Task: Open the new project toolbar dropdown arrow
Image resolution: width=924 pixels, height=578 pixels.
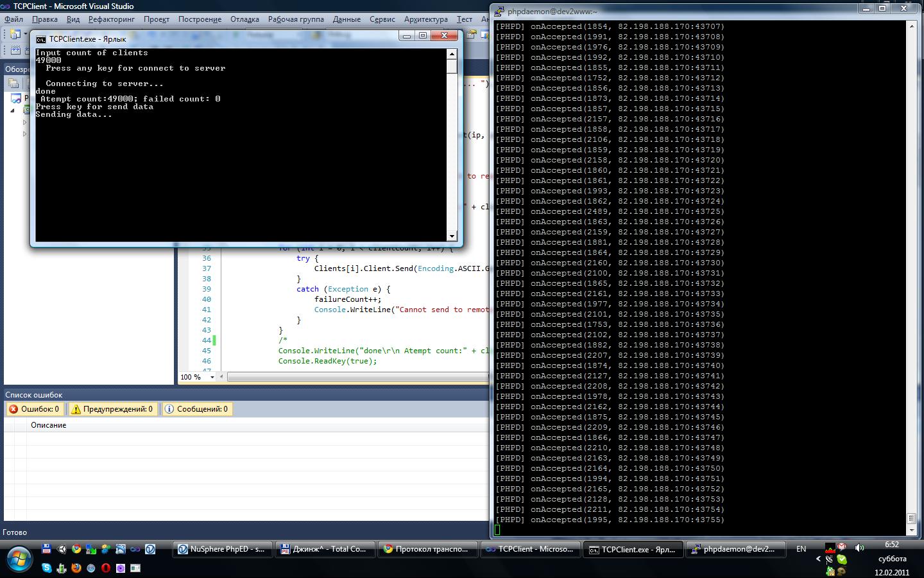Action: click(x=25, y=34)
